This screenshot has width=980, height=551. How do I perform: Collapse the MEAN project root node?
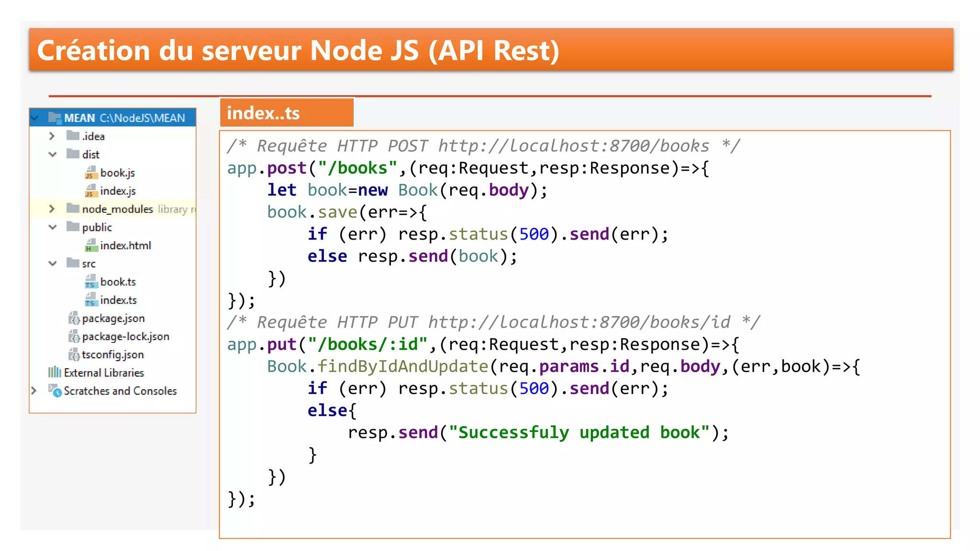35,117
